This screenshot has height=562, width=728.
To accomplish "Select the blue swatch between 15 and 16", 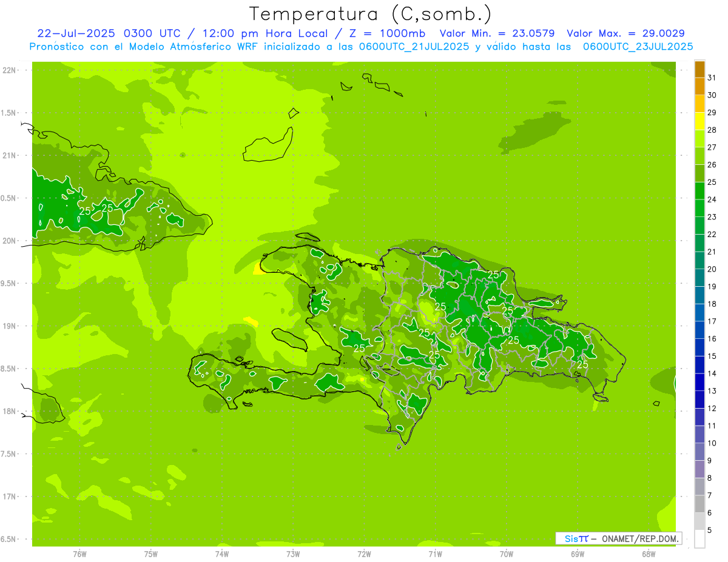I will (x=699, y=347).
